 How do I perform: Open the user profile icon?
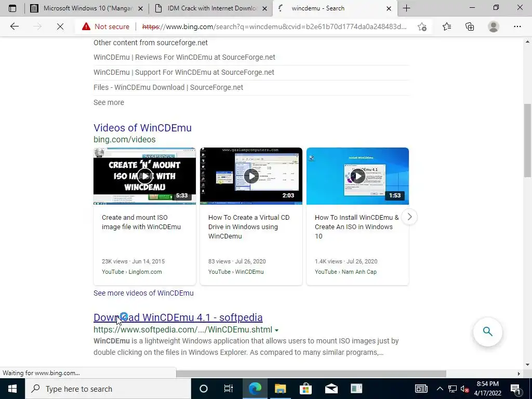pos(494,26)
